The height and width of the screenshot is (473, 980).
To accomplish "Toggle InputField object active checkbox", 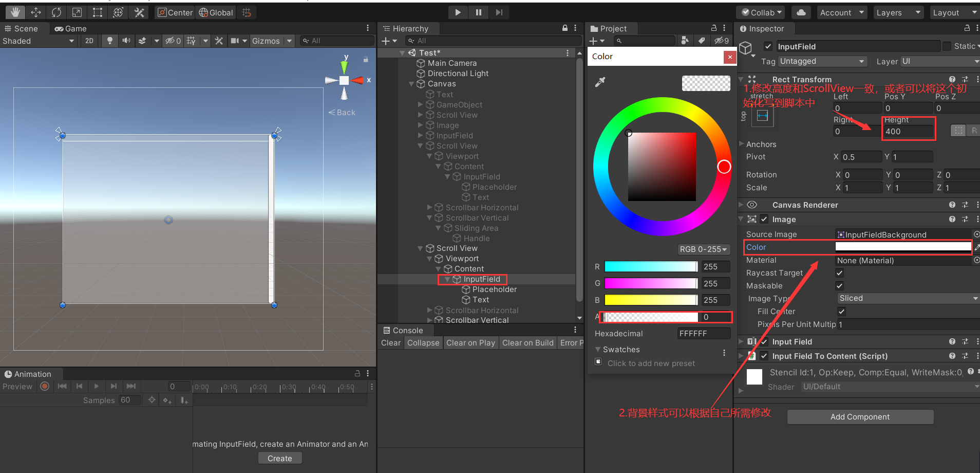I will 768,46.
